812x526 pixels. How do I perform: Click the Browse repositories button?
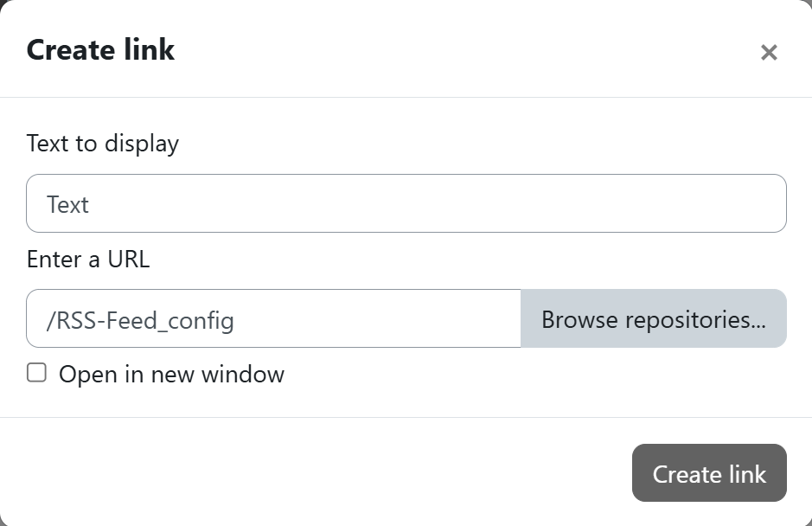pyautogui.click(x=653, y=319)
